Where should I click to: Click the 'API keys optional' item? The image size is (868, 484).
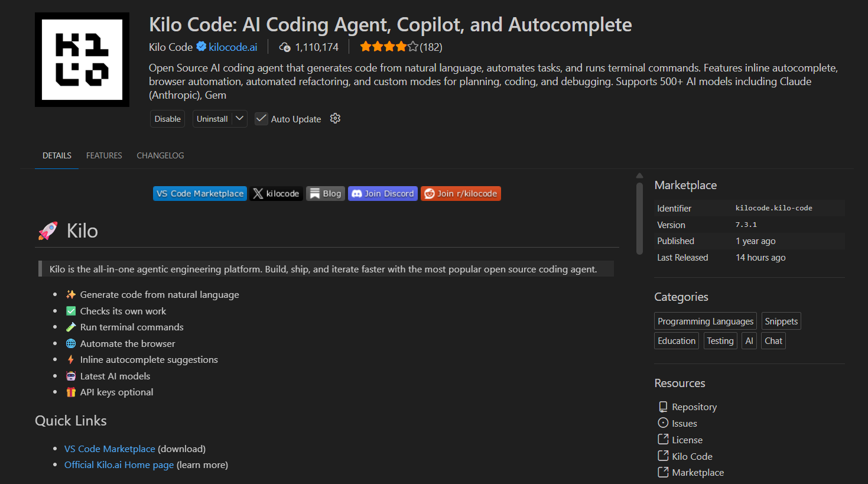tap(116, 392)
